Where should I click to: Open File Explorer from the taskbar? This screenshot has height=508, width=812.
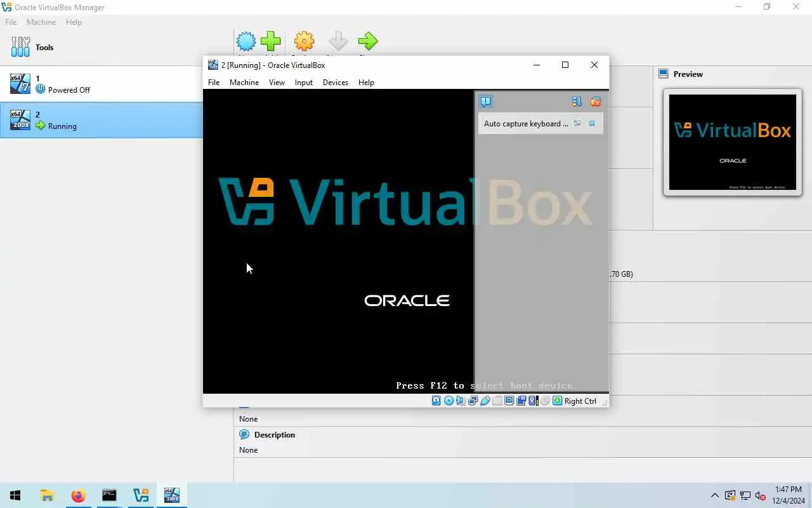coord(47,495)
